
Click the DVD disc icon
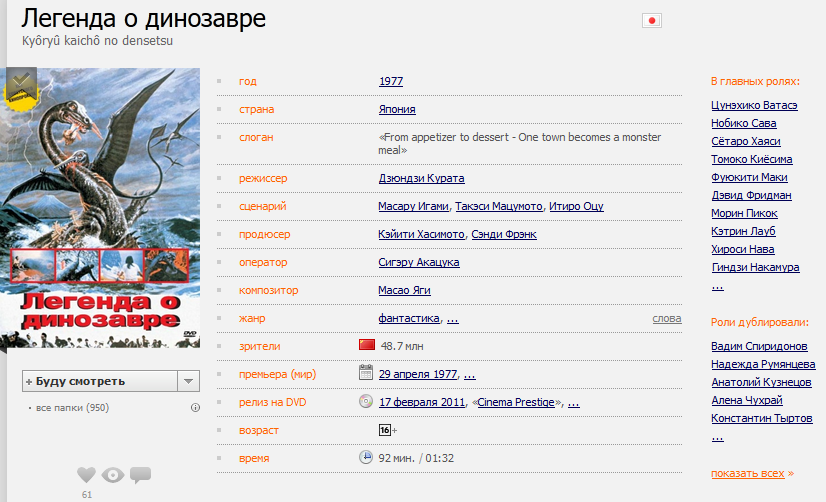[366, 401]
